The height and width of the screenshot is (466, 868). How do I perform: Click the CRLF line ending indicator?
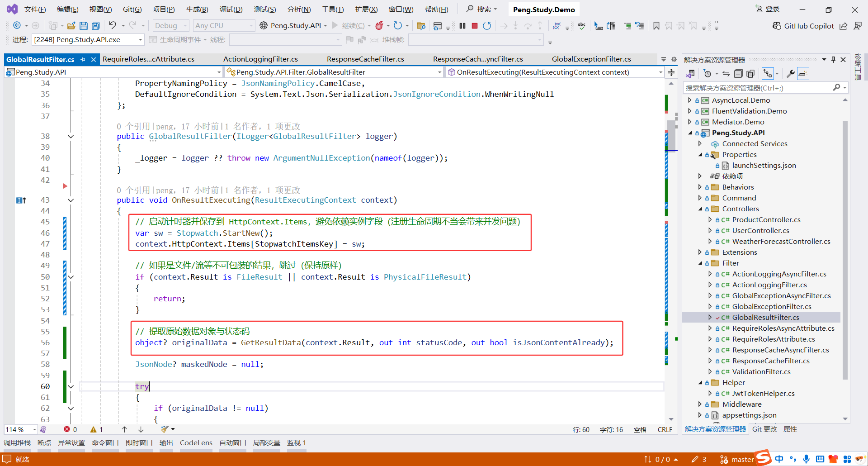665,429
